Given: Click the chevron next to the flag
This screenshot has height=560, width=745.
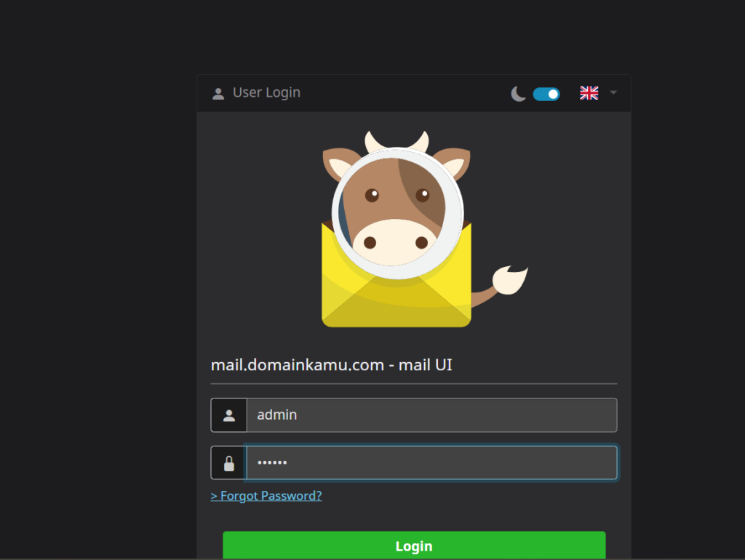Looking at the screenshot, I should [x=612, y=92].
